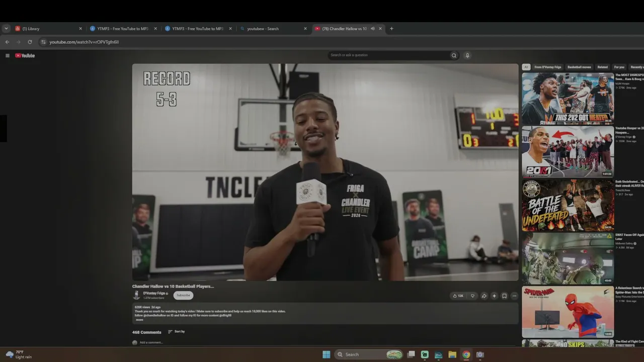
Task: Go to the YouTube home logo
Action: (25, 55)
